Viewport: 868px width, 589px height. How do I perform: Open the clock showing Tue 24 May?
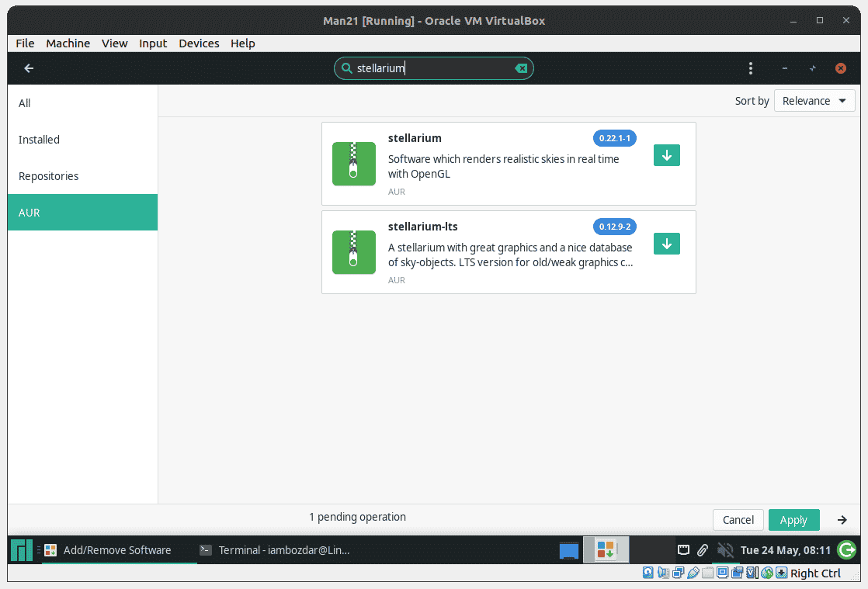point(786,549)
